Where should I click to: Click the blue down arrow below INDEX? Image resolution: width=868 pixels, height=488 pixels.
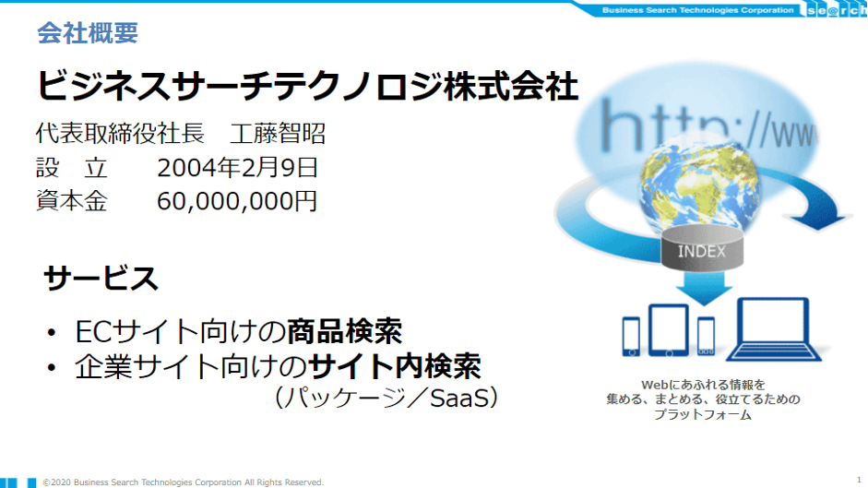point(703,289)
